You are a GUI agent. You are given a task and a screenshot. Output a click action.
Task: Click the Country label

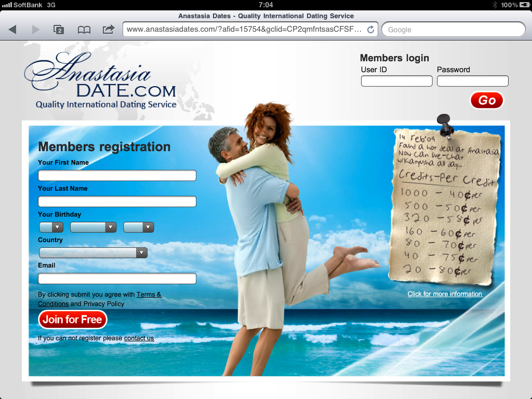(50, 240)
